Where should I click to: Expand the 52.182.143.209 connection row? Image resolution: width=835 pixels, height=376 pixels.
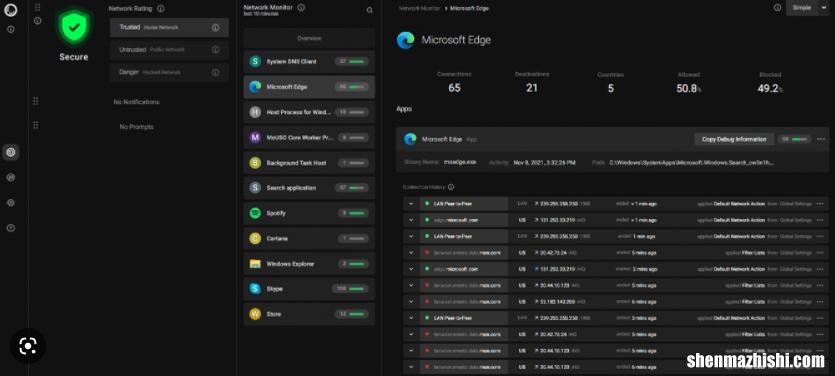[x=411, y=301]
